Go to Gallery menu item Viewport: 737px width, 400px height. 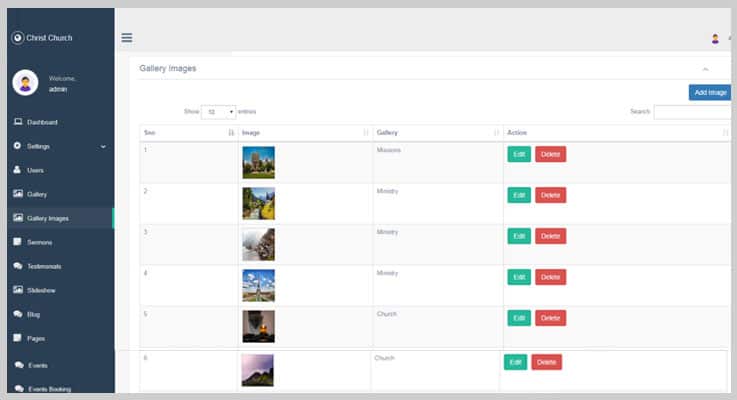point(37,194)
